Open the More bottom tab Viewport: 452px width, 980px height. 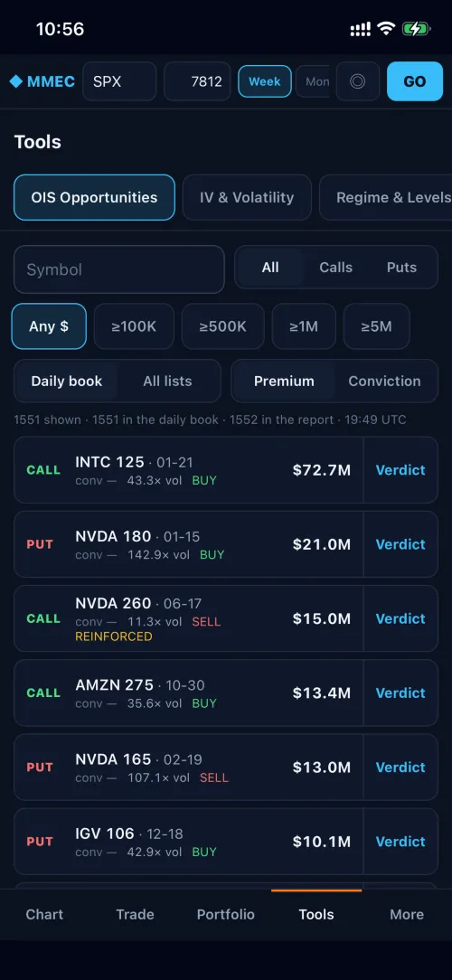[407, 914]
